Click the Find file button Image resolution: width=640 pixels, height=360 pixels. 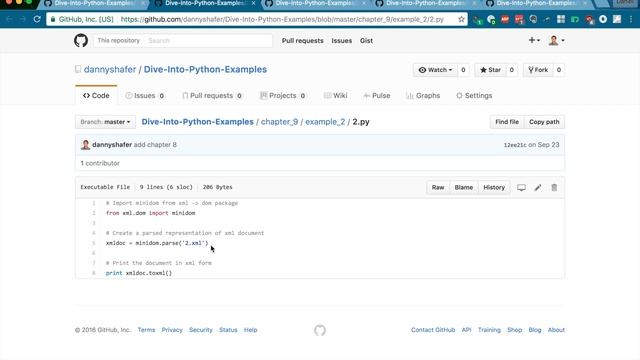point(507,122)
